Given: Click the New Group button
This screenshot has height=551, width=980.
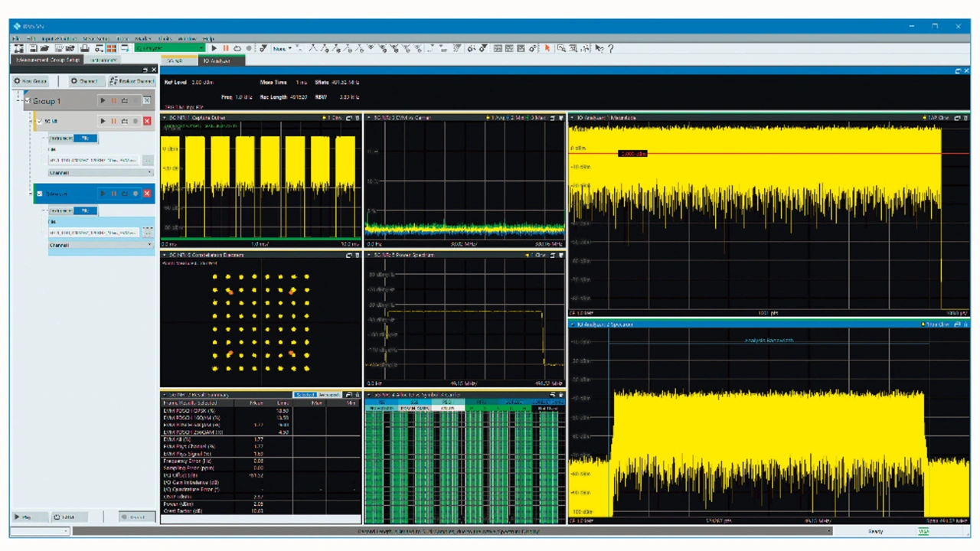Looking at the screenshot, I should pos(31,81).
